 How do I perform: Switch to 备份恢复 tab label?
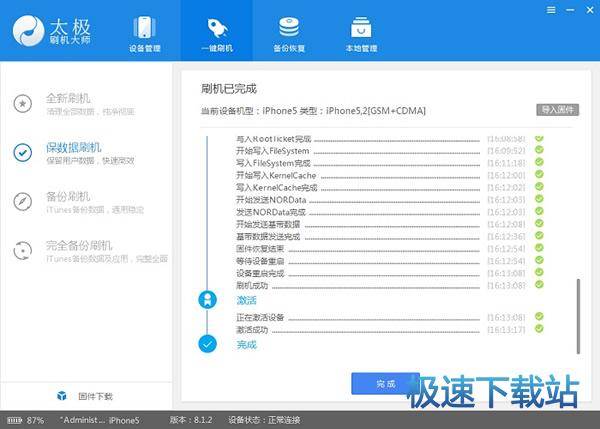[289, 48]
